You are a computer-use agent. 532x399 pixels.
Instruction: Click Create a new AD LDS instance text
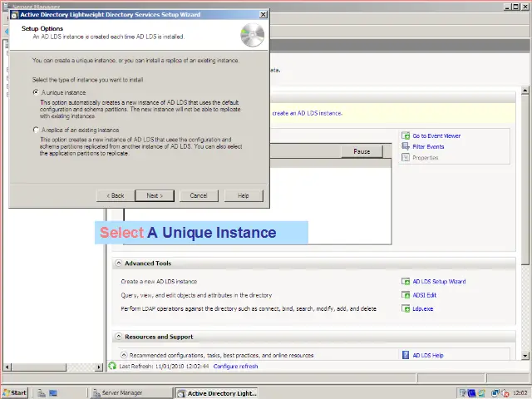point(159,282)
